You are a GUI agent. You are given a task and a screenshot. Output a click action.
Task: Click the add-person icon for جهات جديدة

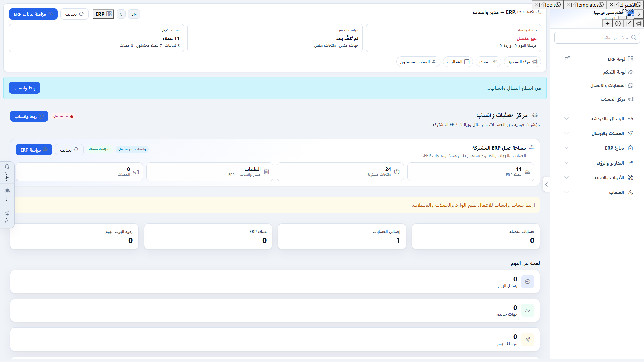pyautogui.click(x=528, y=310)
